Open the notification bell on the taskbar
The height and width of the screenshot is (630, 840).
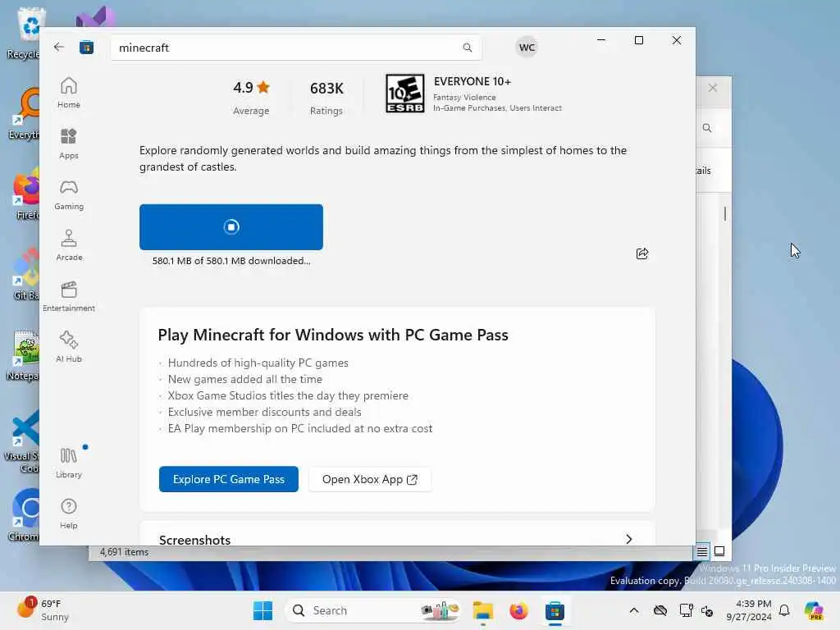[x=784, y=610]
